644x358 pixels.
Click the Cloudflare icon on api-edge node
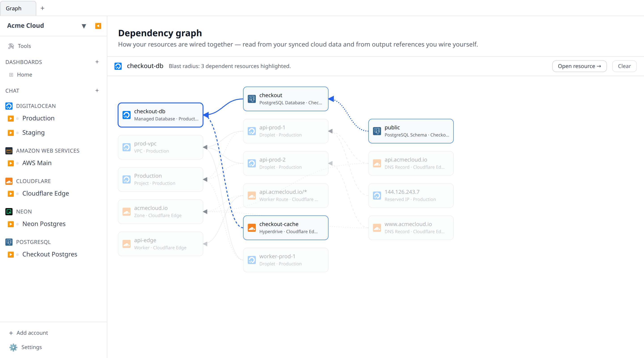(127, 244)
